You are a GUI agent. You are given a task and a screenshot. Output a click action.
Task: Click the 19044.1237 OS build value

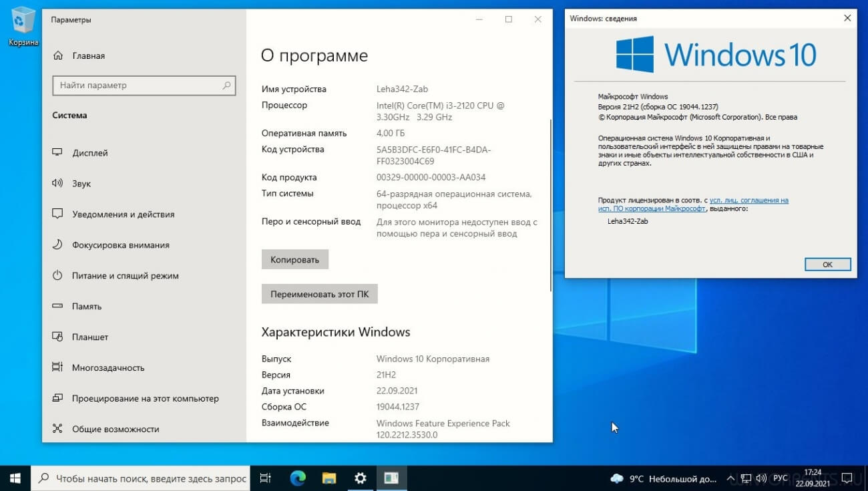[397, 407]
